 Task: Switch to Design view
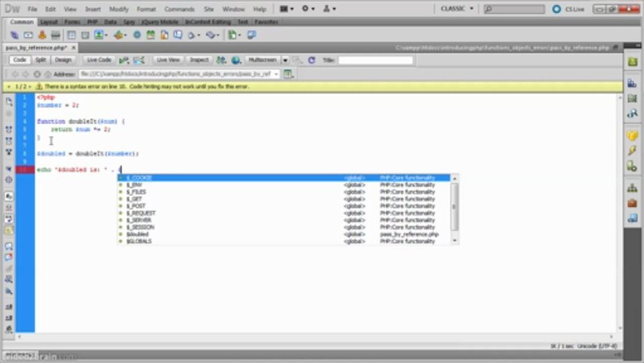tap(63, 60)
